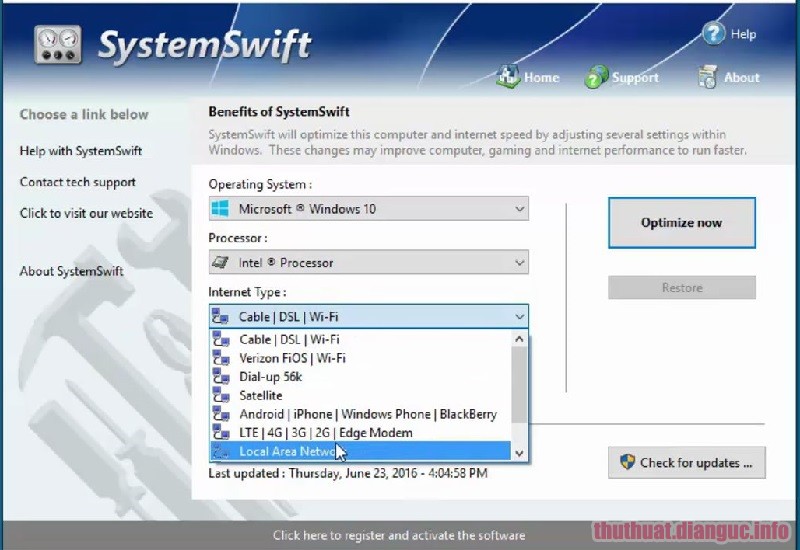Choose LTE | 4G | 3G | 2G | Edge Modem
Screen dimensions: 800x550
(x=361, y=432)
